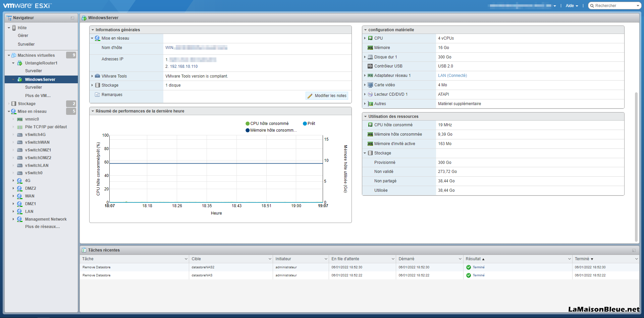Click the Disque dur 1 icon
Screen dimensions: 644x318
(370, 57)
